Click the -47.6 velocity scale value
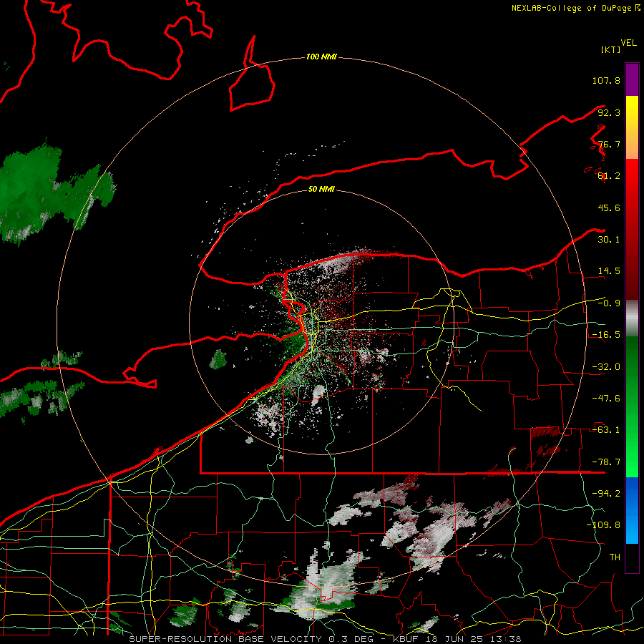This screenshot has width=644, height=644. 606,399
